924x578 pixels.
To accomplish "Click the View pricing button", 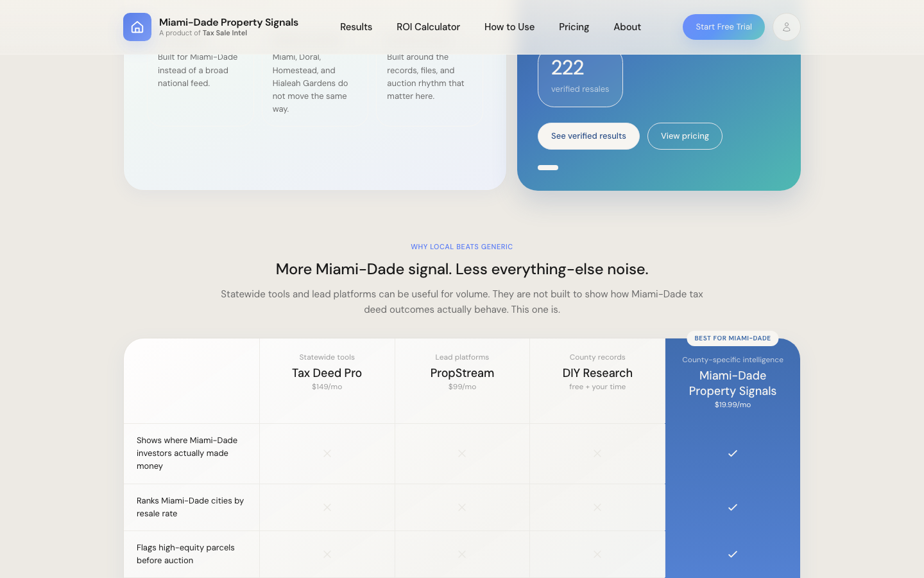I will pyautogui.click(x=685, y=136).
